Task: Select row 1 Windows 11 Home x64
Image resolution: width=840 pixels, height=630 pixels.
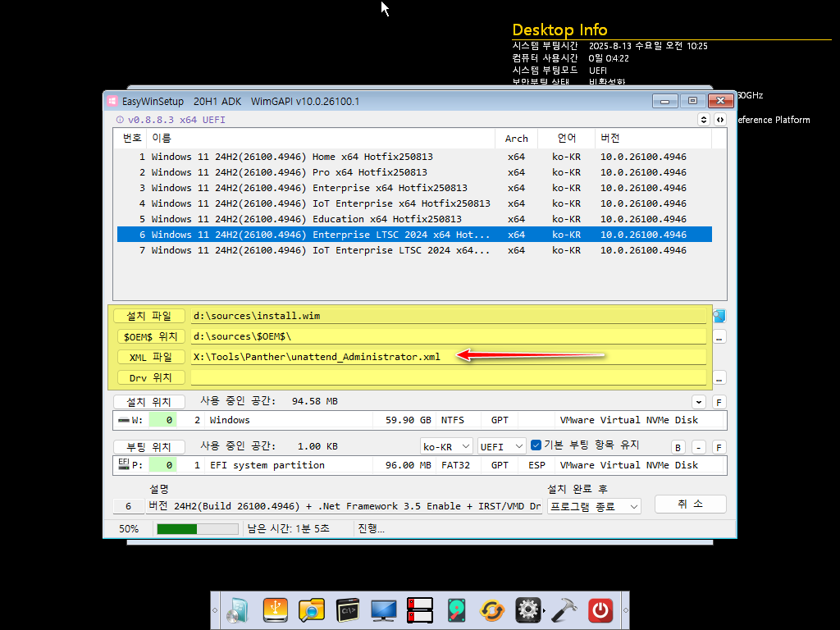Action: click(x=414, y=157)
